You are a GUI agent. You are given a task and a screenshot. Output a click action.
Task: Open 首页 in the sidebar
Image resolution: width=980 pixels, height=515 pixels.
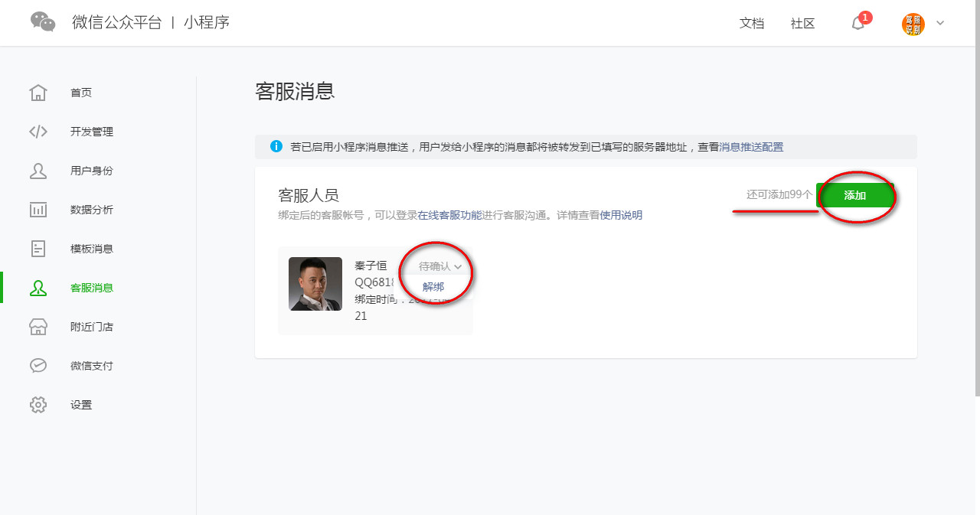coord(81,93)
